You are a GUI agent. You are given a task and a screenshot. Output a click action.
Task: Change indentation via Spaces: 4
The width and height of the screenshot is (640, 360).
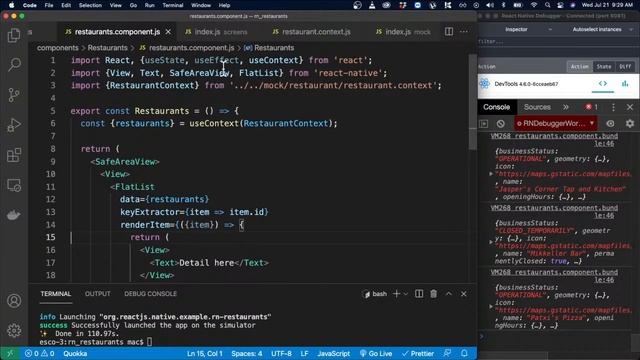[247, 353]
